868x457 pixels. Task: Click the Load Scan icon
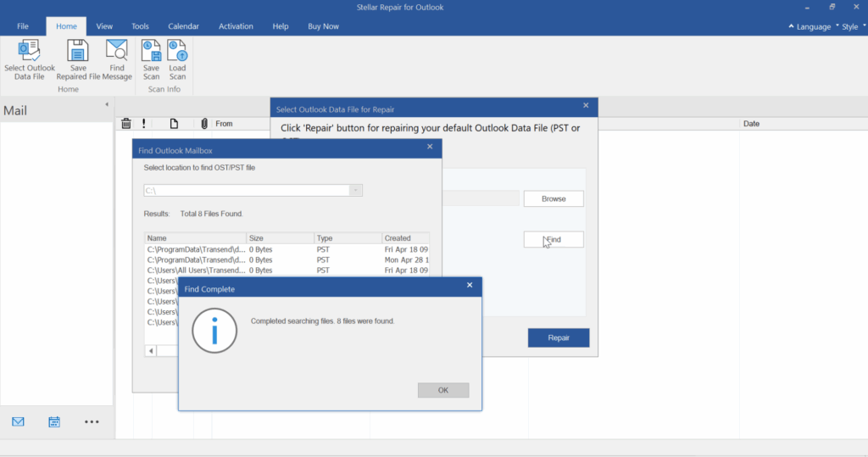pyautogui.click(x=177, y=51)
